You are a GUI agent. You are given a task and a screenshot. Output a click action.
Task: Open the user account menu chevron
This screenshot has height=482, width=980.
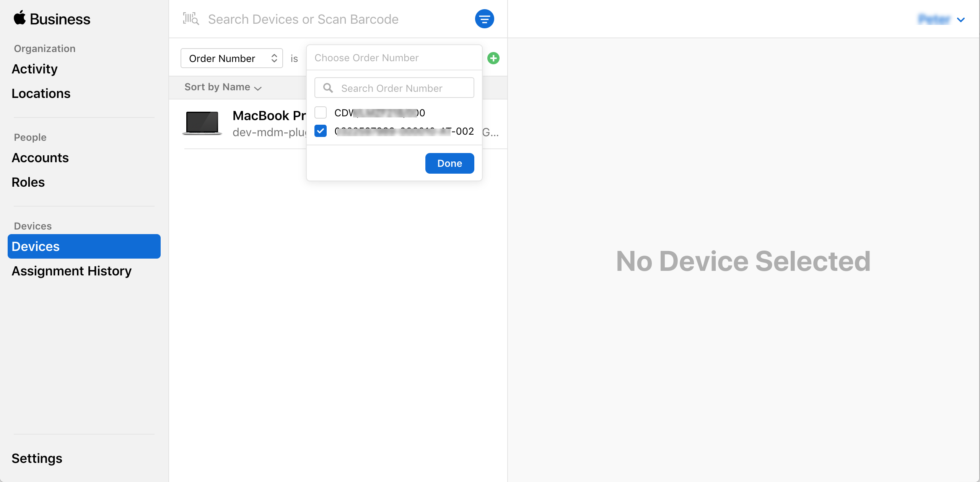pos(960,20)
